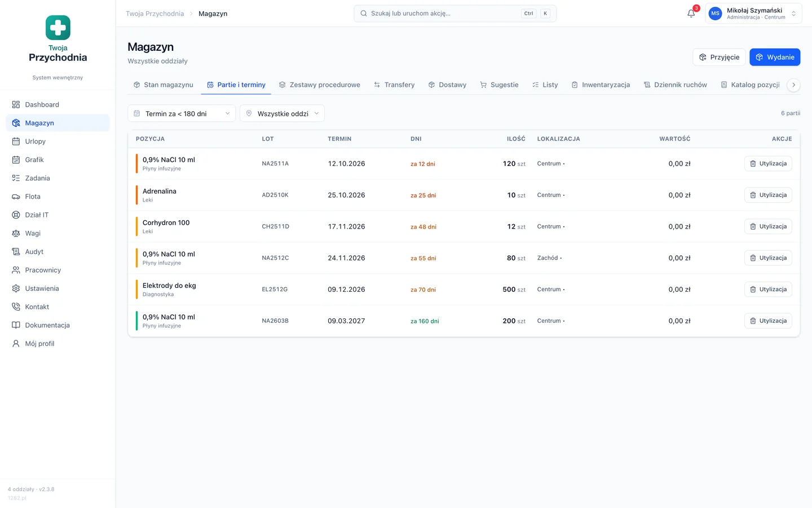This screenshot has width=812, height=508.
Task: Sort by the TERMIN column header
Action: point(339,139)
